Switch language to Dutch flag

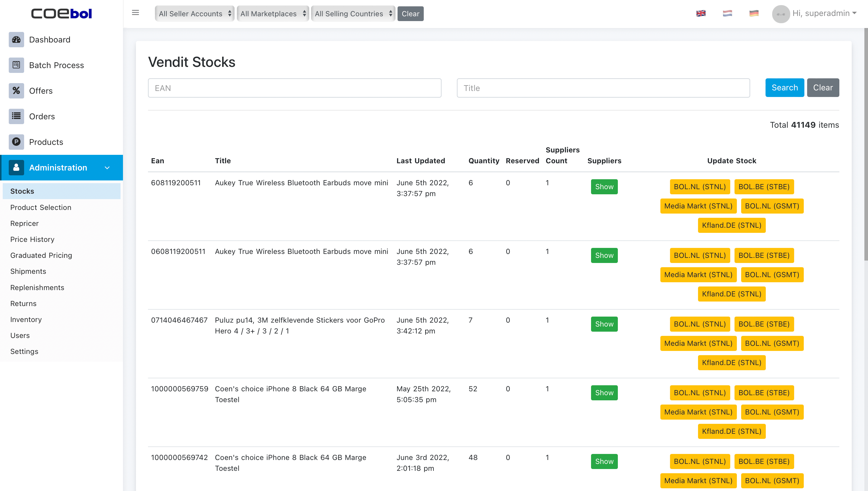pyautogui.click(x=727, y=14)
